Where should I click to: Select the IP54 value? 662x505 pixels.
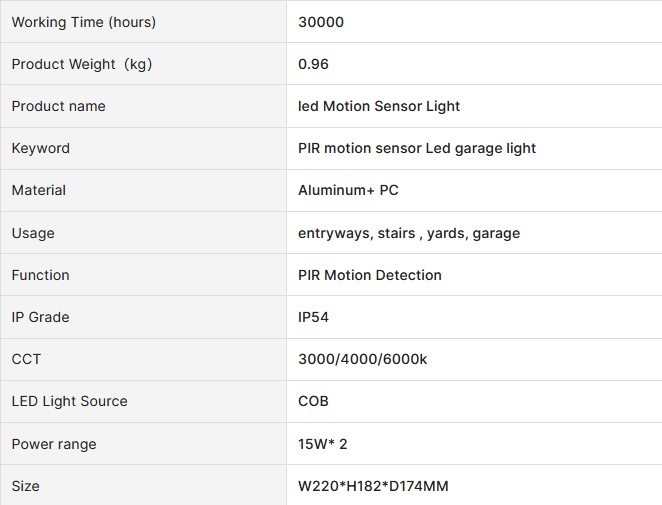point(314,317)
